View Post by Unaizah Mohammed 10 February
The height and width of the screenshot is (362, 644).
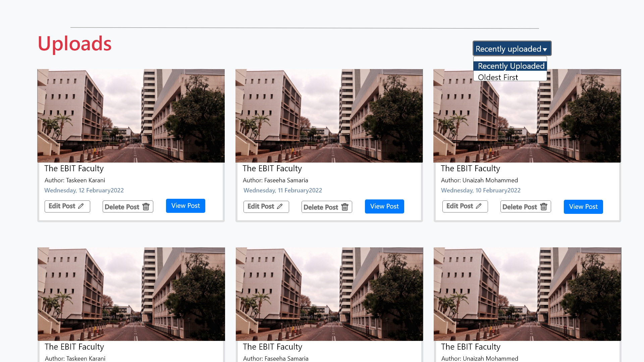(x=583, y=207)
